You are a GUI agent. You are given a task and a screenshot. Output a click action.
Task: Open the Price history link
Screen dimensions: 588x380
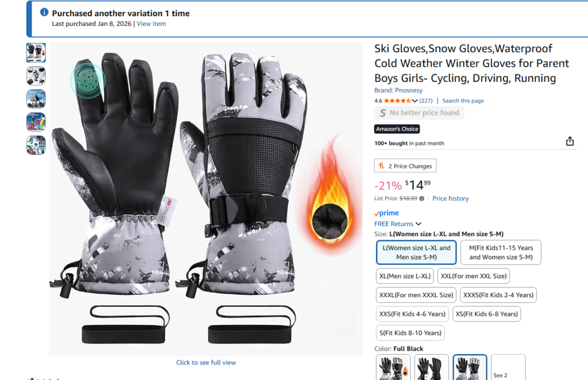pyautogui.click(x=450, y=198)
